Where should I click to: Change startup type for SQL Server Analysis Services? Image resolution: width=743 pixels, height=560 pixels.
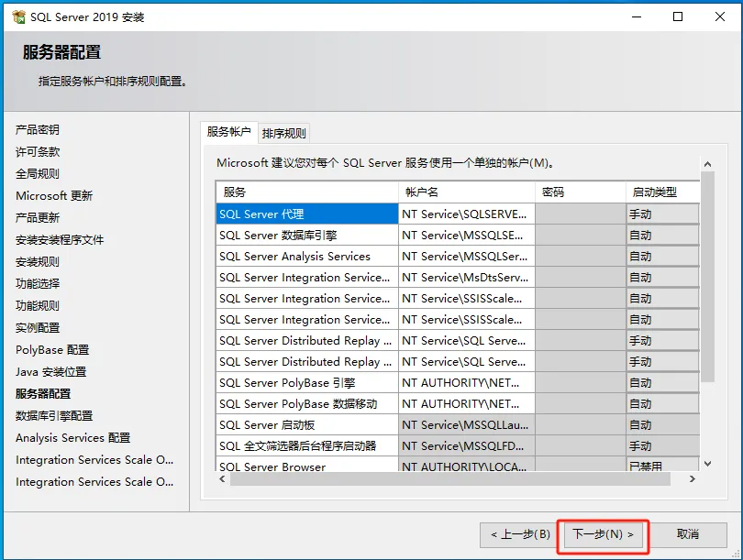tap(663, 257)
